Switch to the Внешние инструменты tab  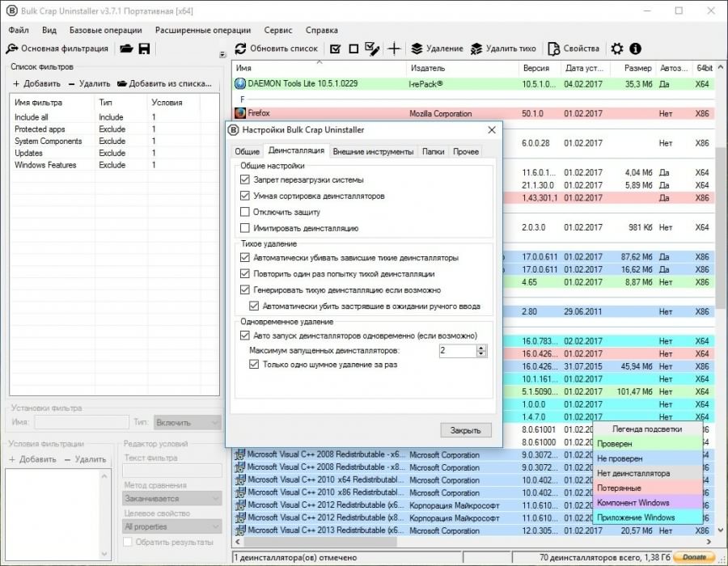point(373,151)
